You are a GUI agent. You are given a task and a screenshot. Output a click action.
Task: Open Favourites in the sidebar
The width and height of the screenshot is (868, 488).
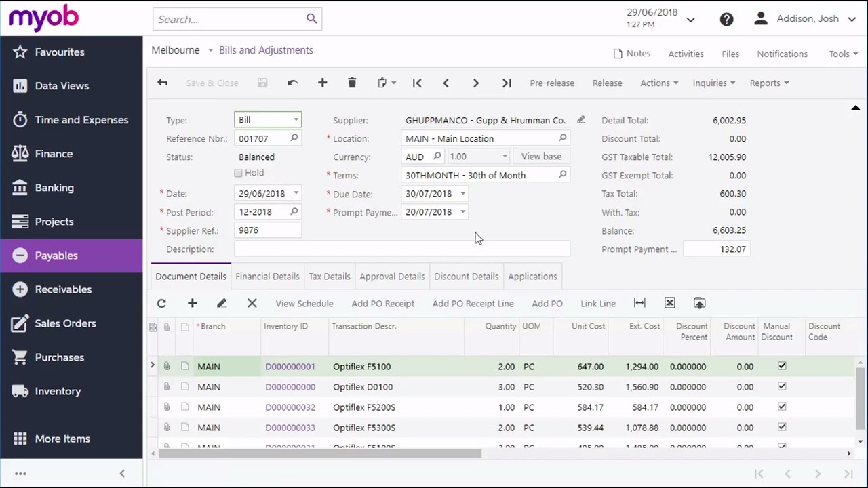tap(71, 52)
